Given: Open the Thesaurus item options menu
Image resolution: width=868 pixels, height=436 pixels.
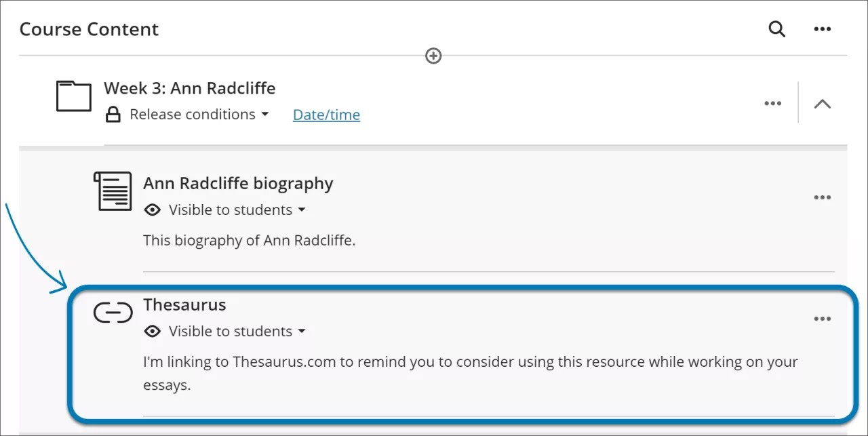Looking at the screenshot, I should 822,319.
